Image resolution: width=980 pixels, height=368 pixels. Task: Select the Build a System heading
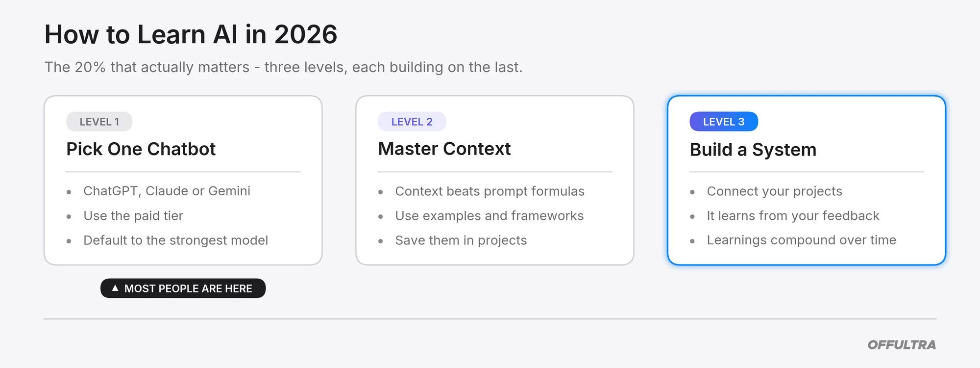point(753,150)
